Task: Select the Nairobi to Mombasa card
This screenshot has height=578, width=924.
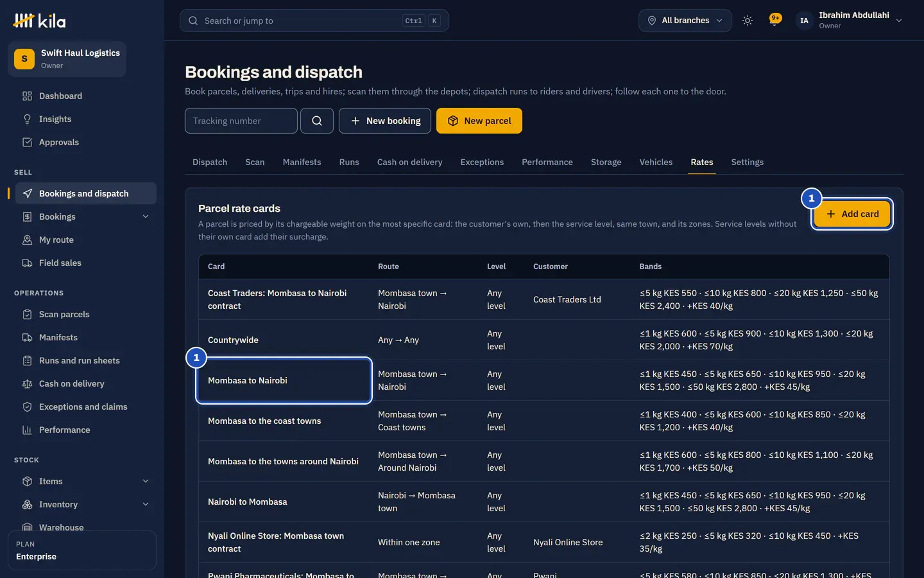Action: click(284, 502)
